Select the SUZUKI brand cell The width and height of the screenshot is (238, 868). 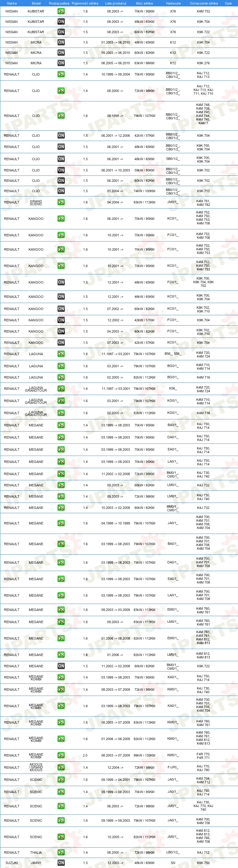(x=12, y=863)
